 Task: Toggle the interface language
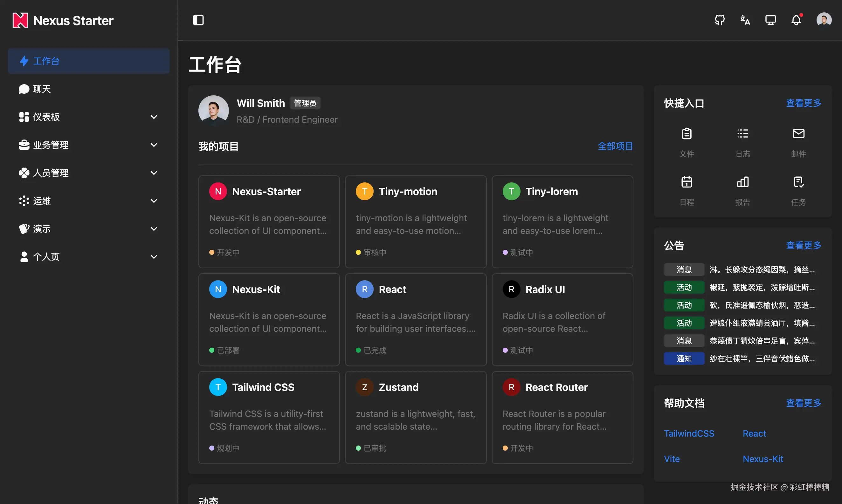745,20
